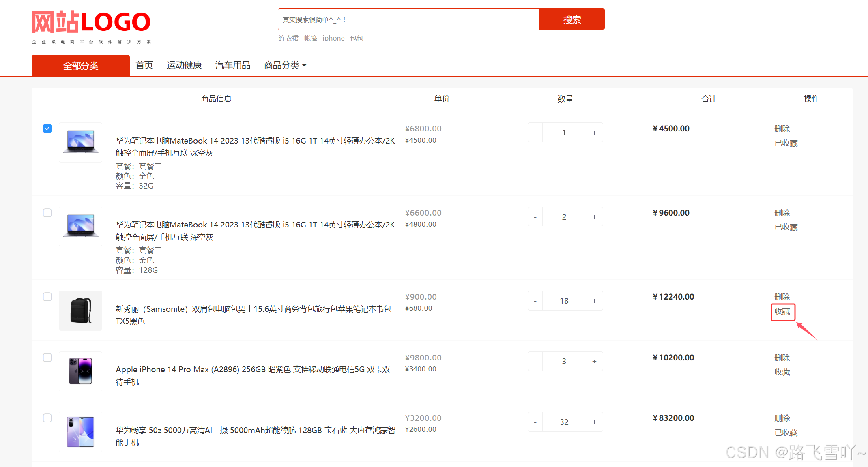The image size is (868, 467).
Task: Open the Samsonite backpack product thumbnail
Action: pyautogui.click(x=80, y=311)
